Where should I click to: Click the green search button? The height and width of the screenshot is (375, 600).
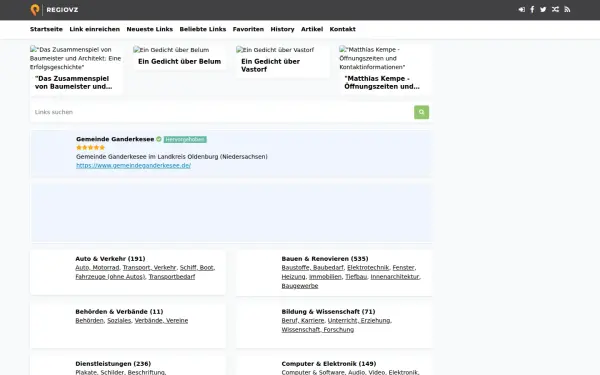coord(421,112)
